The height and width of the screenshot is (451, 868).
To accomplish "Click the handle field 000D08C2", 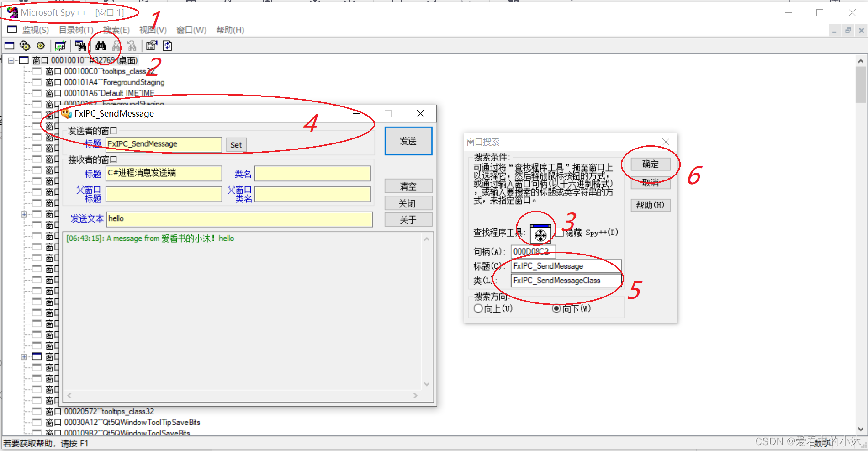I will coord(534,251).
